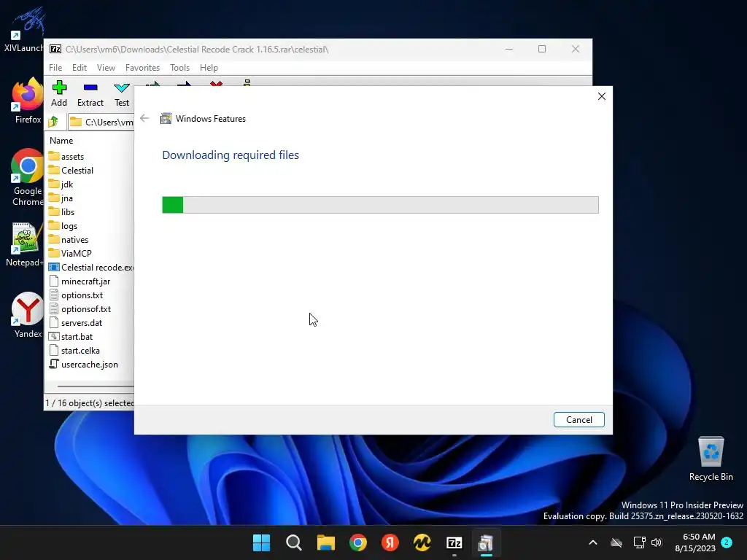Maximize the 7-Zip window
The height and width of the screenshot is (560, 747).
pyautogui.click(x=542, y=49)
